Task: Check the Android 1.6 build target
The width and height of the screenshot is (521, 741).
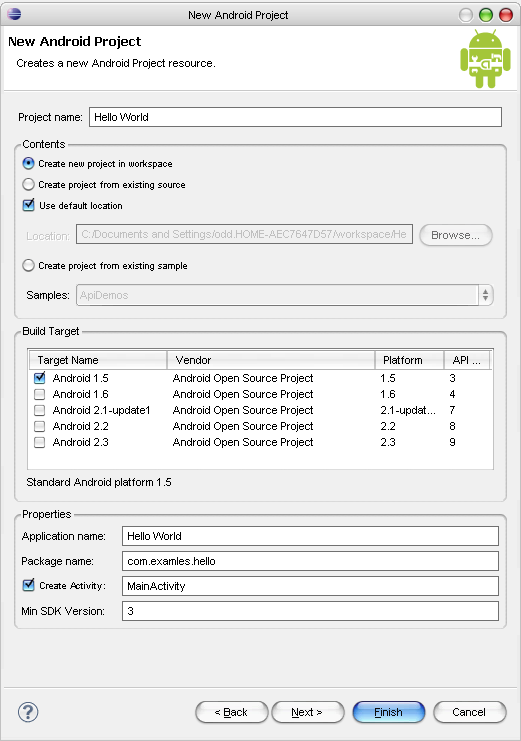Action: click(40, 394)
